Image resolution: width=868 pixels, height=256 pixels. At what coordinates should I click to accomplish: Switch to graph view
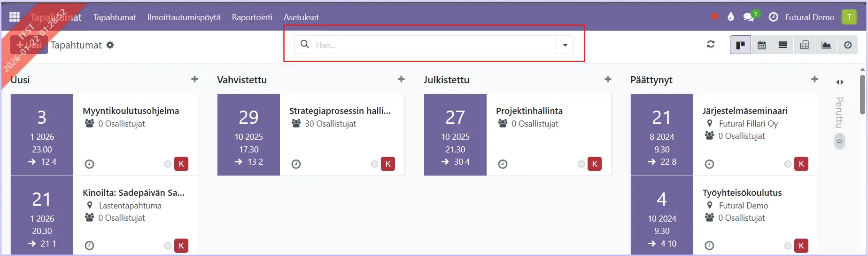click(x=826, y=45)
